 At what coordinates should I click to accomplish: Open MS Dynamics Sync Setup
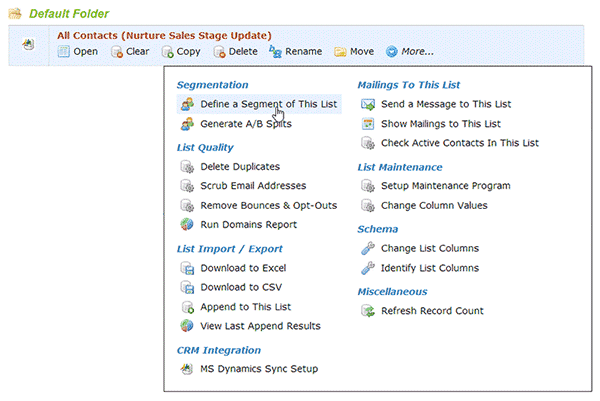coord(249,369)
